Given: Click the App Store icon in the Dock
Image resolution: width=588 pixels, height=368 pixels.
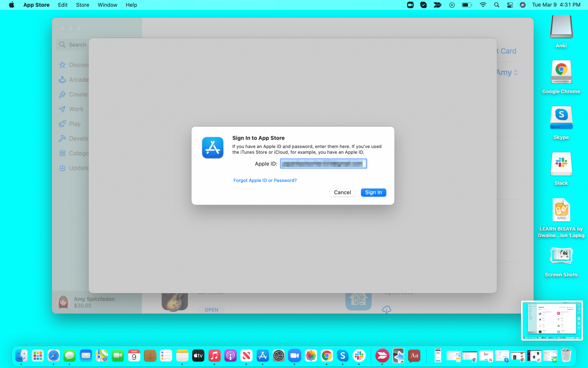Looking at the screenshot, I should [x=262, y=356].
